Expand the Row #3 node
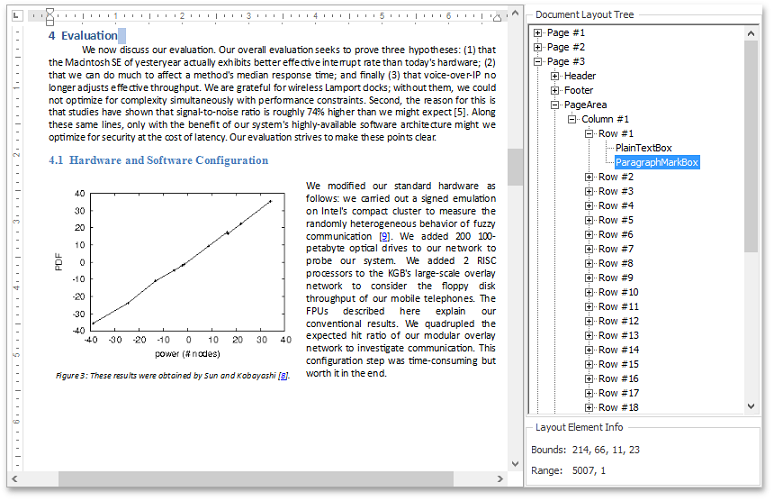The image size is (774, 501). pyautogui.click(x=589, y=192)
